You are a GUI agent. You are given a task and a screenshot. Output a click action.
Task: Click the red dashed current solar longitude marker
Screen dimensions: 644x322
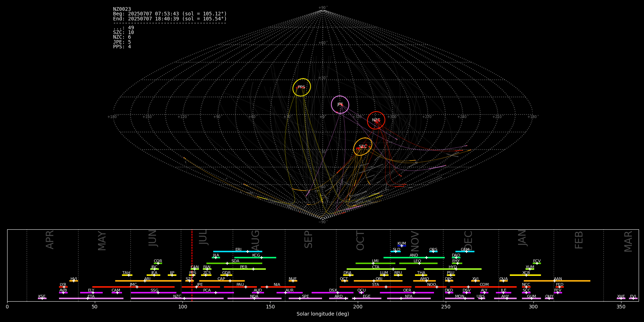pos(192,265)
